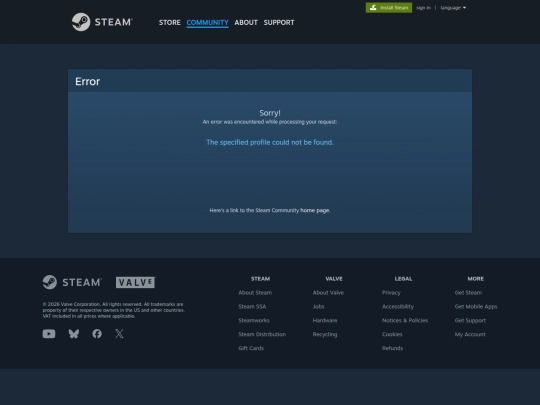Open Notices & Policies footer link
540x405 pixels.
(x=405, y=320)
